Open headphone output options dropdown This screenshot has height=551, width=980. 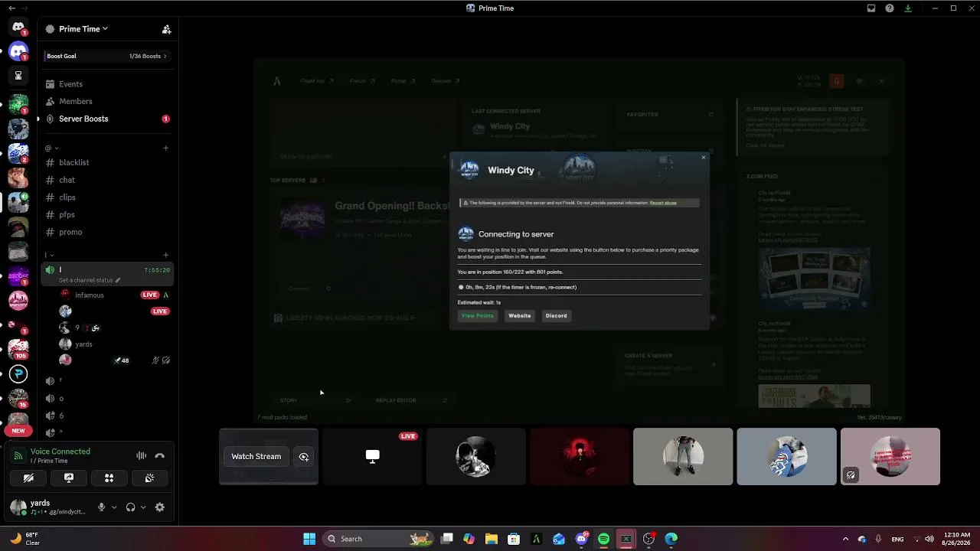coord(143,507)
